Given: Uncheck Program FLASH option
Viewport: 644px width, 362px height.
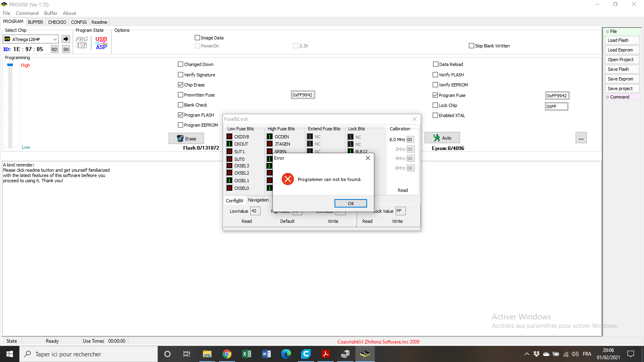Looking at the screenshot, I should 180,115.
